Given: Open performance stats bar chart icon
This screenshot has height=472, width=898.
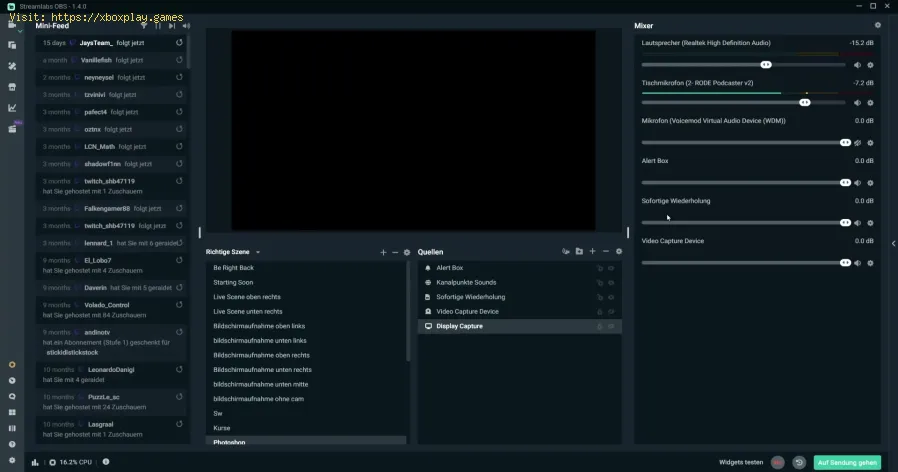Looking at the screenshot, I should [35, 462].
